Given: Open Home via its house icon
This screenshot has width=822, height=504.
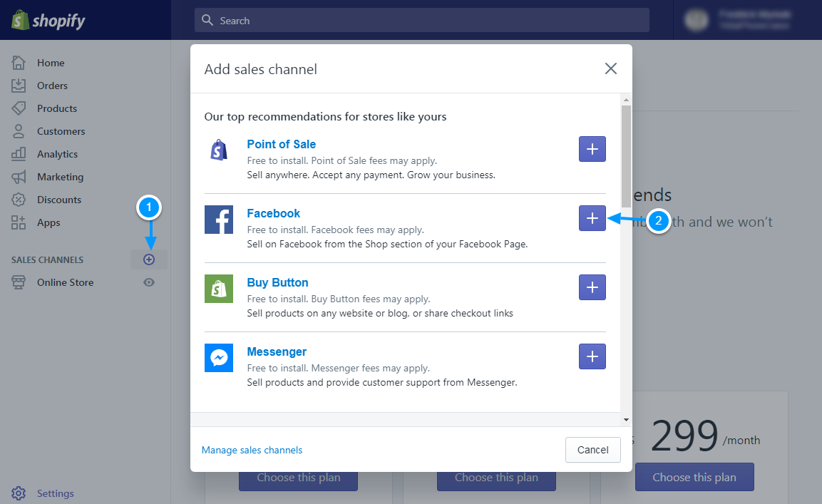Looking at the screenshot, I should (x=19, y=63).
